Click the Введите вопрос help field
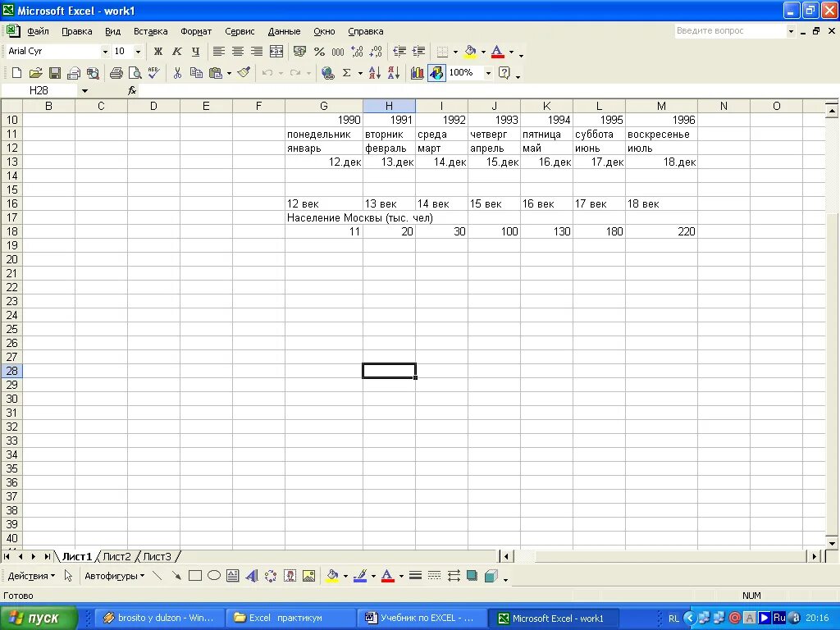Screen dimensions: 840x630 point(729,31)
